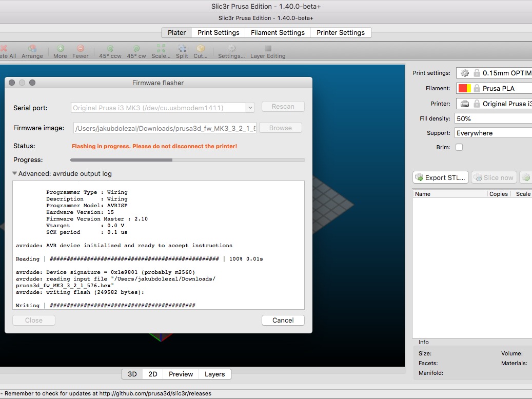The image size is (532, 399).
Task: Click the red filament color swatch
Action: pos(462,88)
